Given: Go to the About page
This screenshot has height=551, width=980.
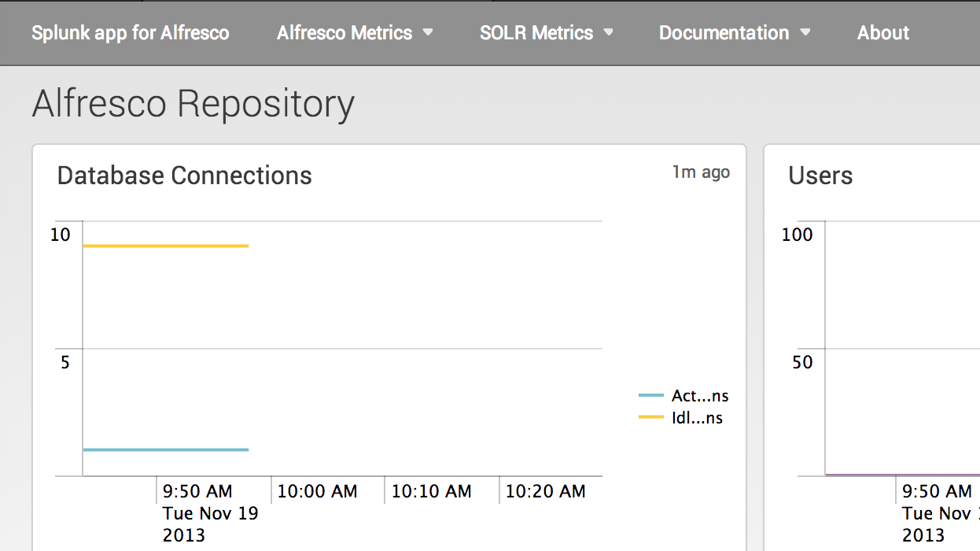Looking at the screenshot, I should (883, 33).
